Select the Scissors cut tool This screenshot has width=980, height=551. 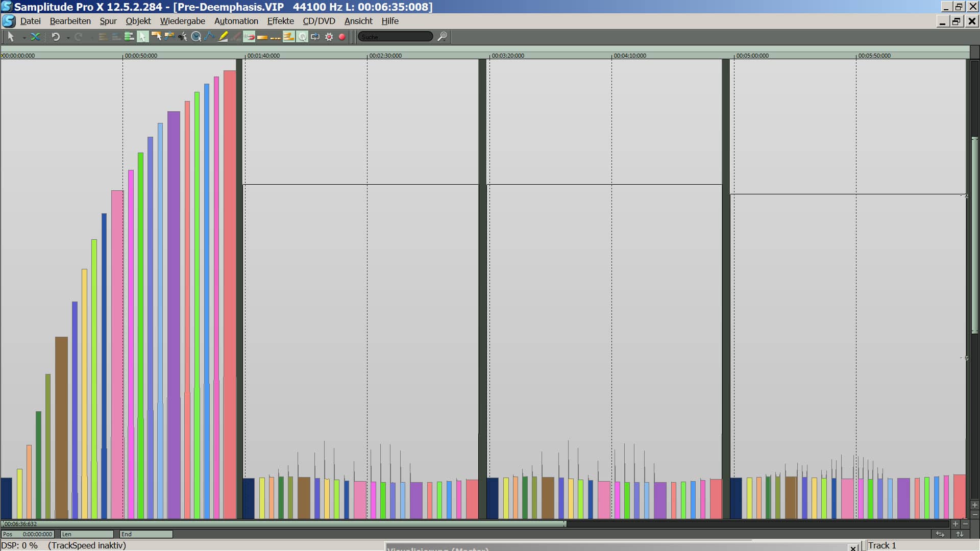pos(182,37)
